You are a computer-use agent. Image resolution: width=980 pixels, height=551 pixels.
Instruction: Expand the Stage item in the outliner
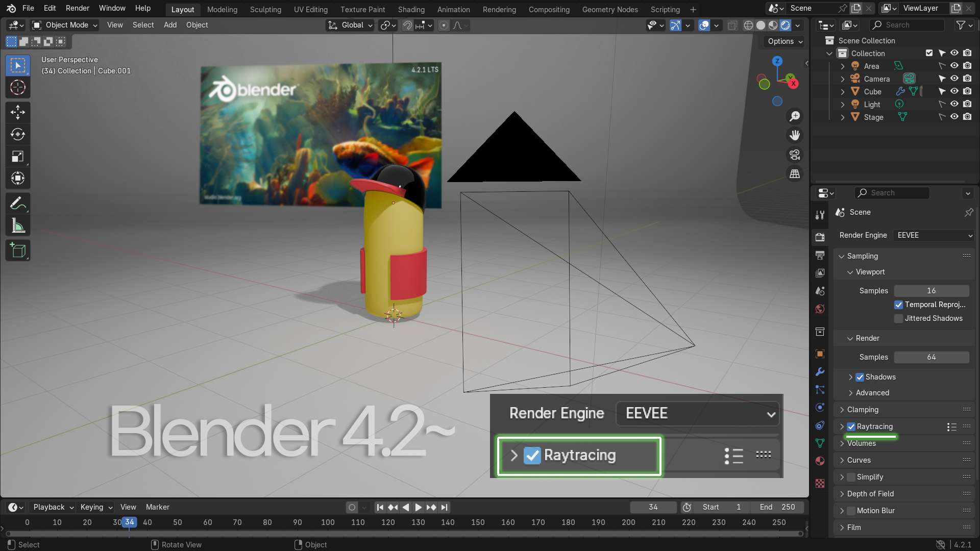tap(842, 117)
